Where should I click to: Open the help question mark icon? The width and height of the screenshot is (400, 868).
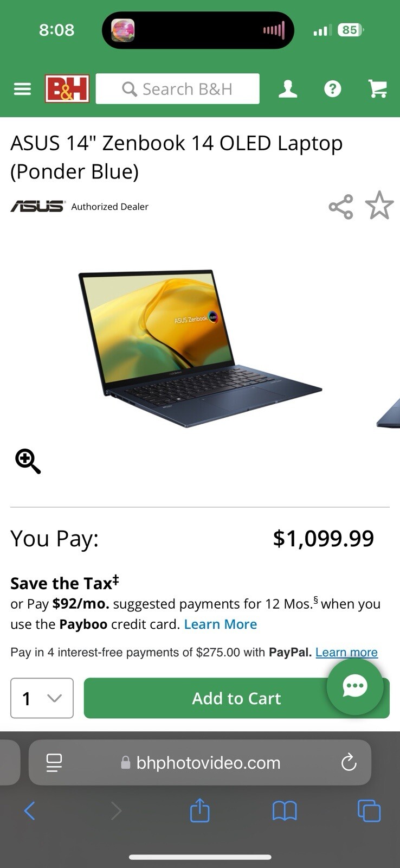(333, 88)
